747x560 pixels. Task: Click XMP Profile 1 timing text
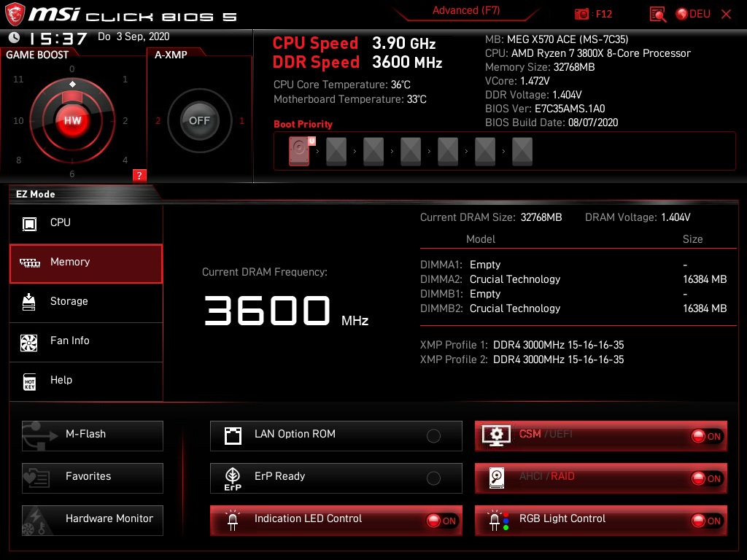[558, 345]
